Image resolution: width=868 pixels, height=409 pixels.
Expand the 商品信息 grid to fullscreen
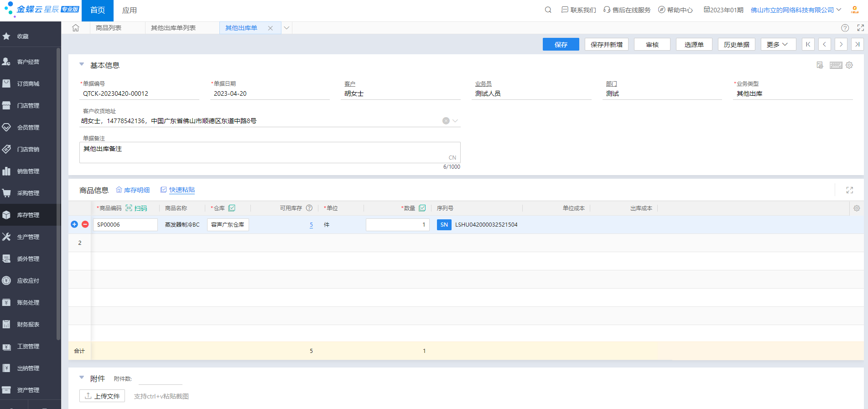[850, 190]
